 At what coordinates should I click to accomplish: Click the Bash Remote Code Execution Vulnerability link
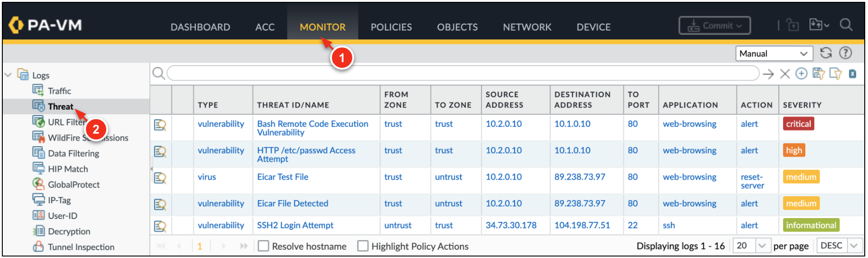(x=312, y=128)
